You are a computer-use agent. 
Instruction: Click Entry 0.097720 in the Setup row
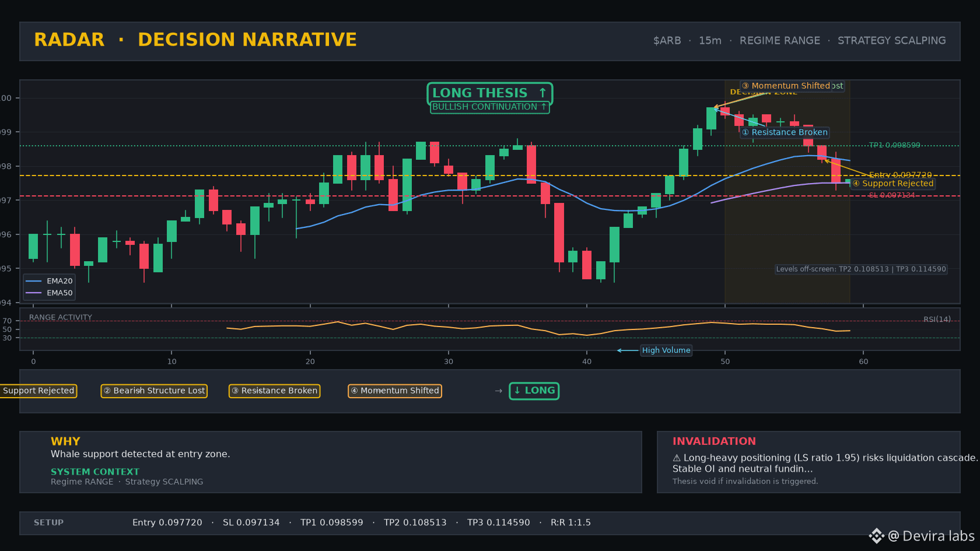point(167,522)
